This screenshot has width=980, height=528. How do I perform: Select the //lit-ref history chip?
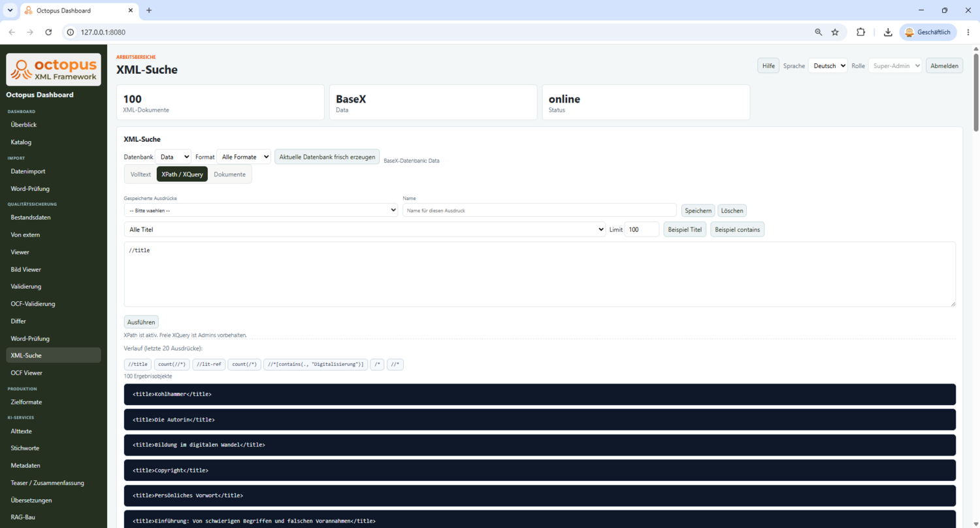click(208, 364)
